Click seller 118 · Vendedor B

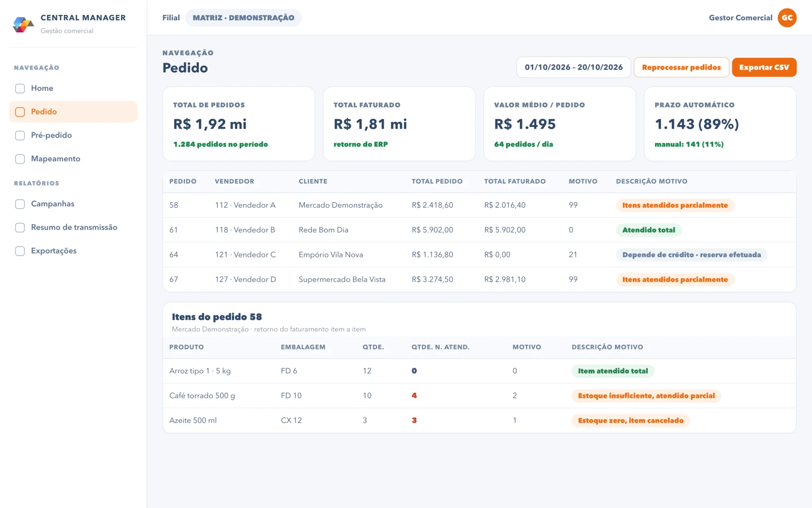coord(245,230)
